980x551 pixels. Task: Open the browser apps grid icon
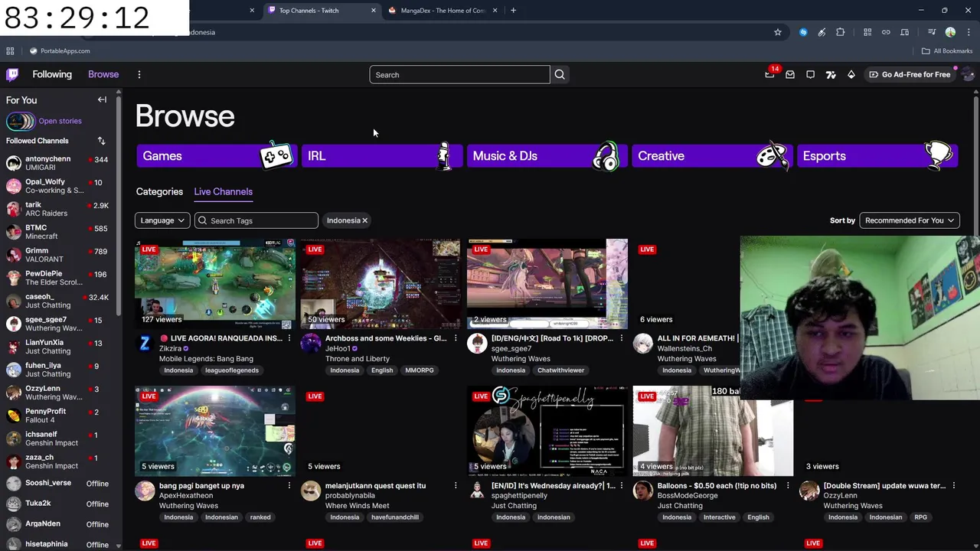[x=10, y=51]
